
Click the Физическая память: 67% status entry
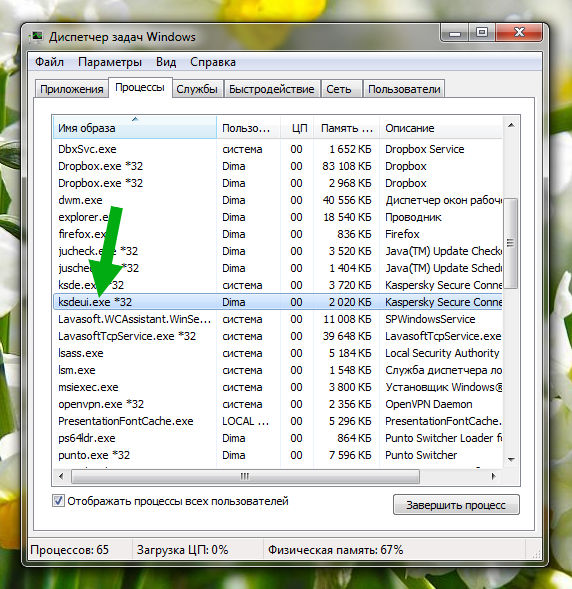tap(335, 550)
